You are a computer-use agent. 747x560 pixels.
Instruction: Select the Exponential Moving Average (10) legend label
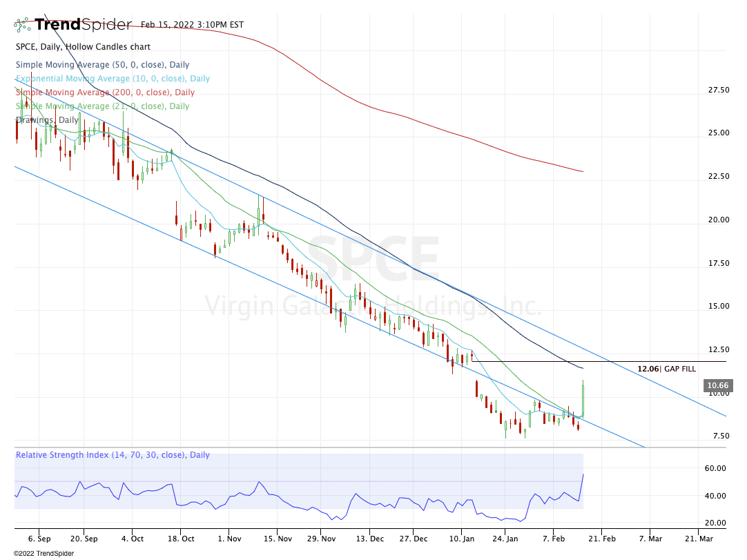(x=113, y=79)
